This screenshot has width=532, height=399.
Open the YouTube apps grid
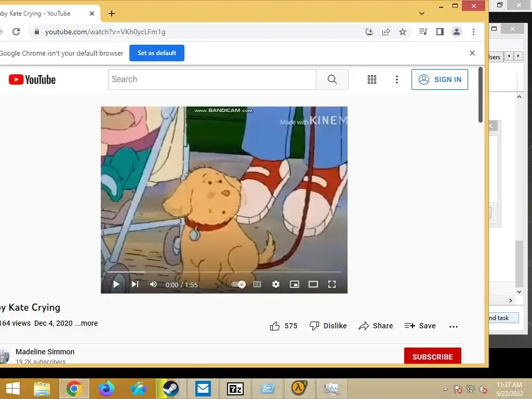coord(372,79)
